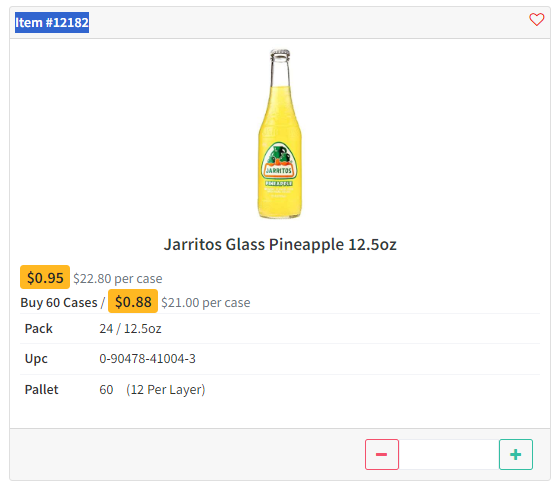The height and width of the screenshot is (491, 559).
Task: Open Jarritos Glass Pineapple 12.5oz product title
Action: point(280,245)
